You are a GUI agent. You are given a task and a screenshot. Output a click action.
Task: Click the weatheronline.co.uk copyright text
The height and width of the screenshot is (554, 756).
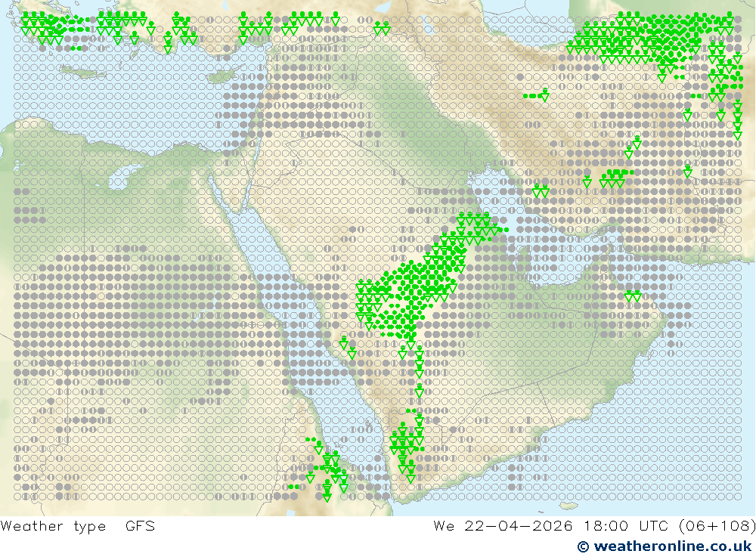pos(665,546)
